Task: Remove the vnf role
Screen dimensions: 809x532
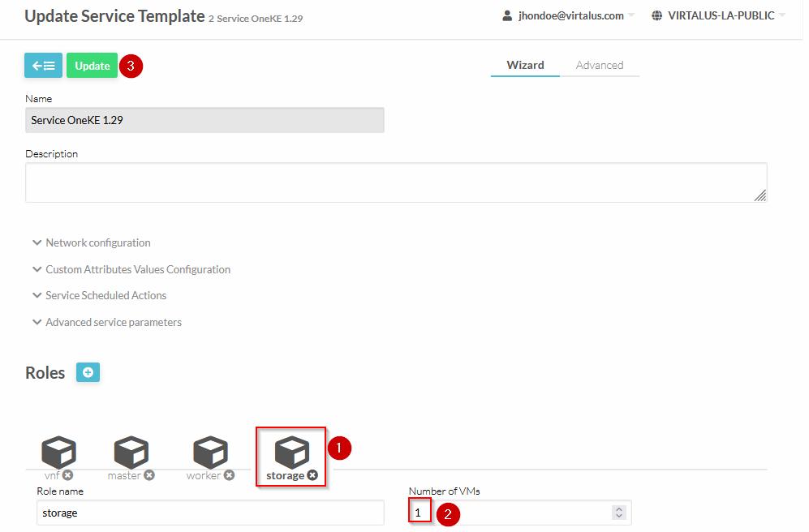Action: 68,475
